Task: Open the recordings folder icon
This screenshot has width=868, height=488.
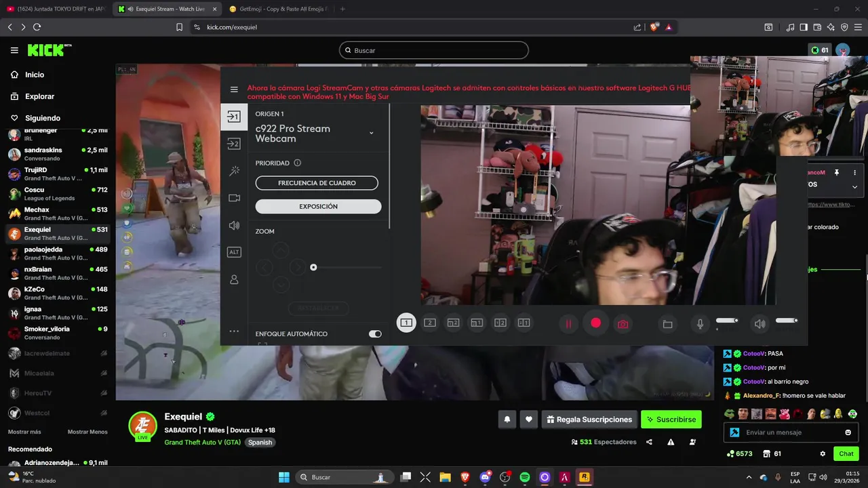Action: 667,325
